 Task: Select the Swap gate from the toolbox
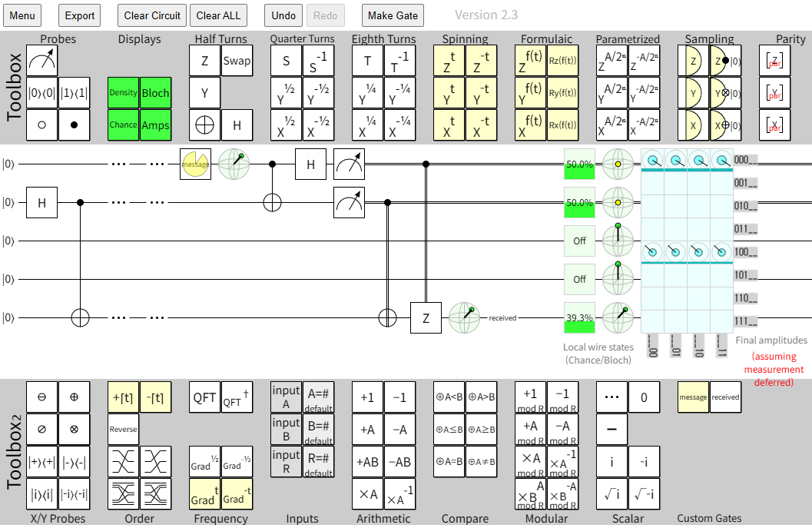237,61
